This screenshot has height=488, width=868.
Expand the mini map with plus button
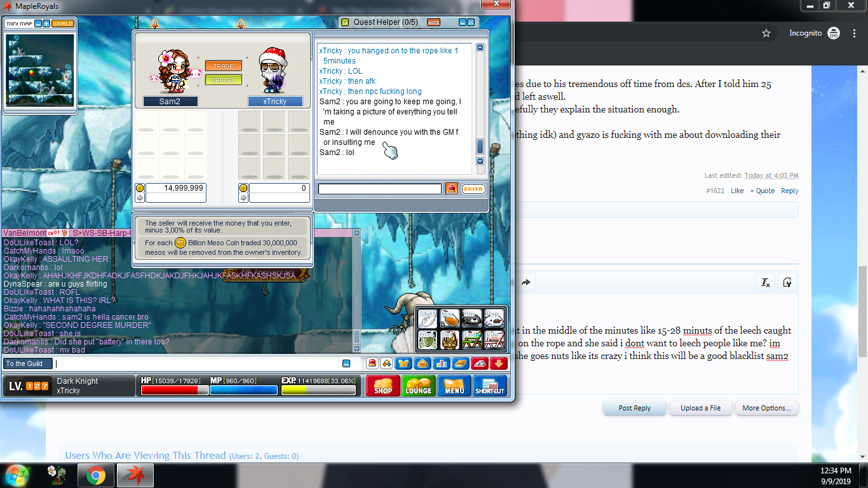[x=46, y=24]
